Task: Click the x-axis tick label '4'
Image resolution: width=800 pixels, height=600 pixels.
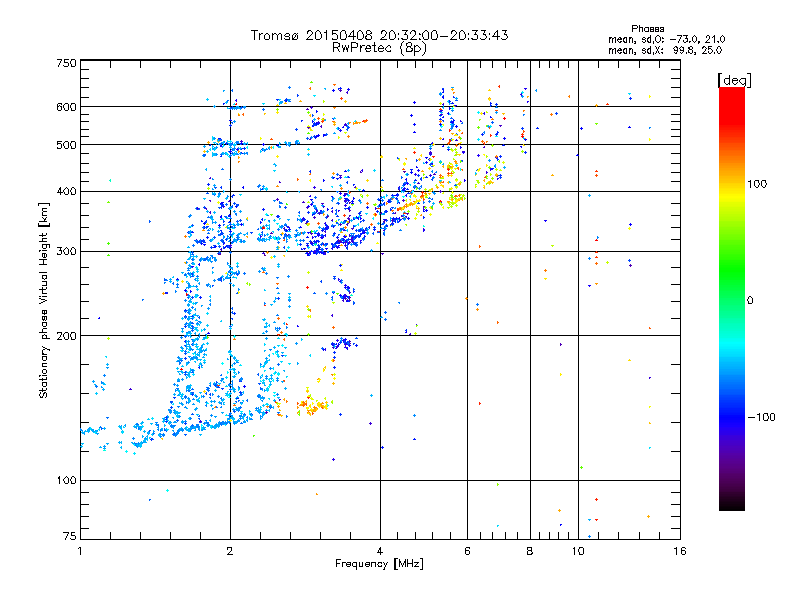Action: pyautogui.click(x=380, y=551)
